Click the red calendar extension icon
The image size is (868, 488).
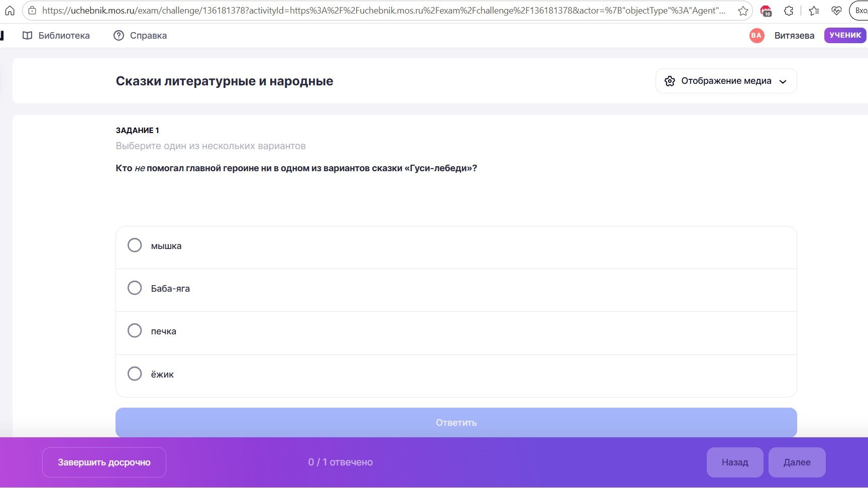coord(766,11)
